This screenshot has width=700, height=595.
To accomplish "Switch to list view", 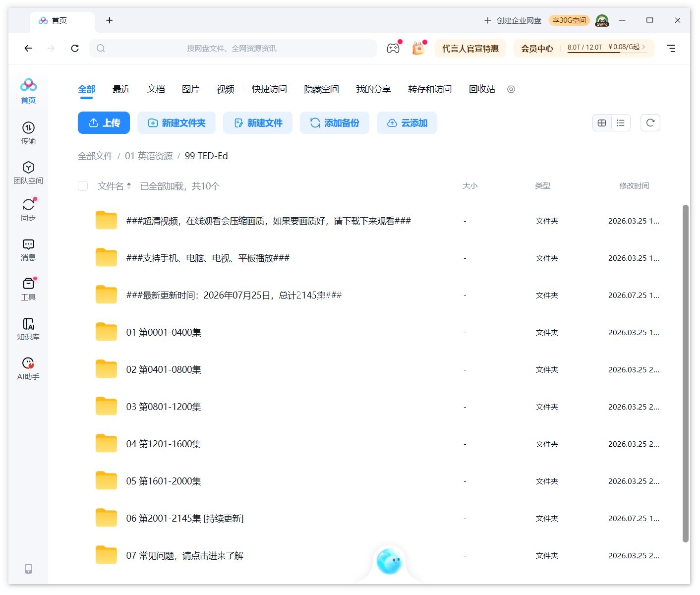I will coord(621,123).
